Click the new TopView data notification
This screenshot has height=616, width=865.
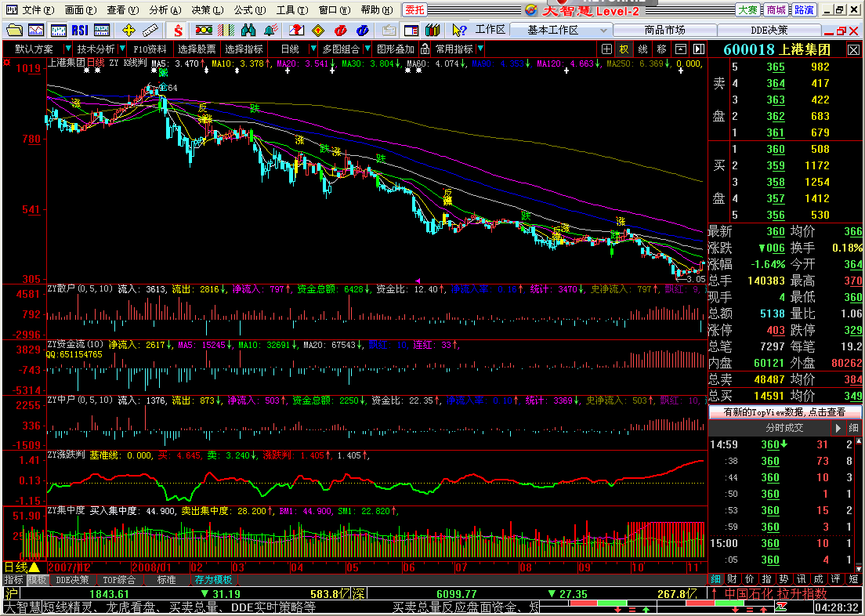click(785, 411)
